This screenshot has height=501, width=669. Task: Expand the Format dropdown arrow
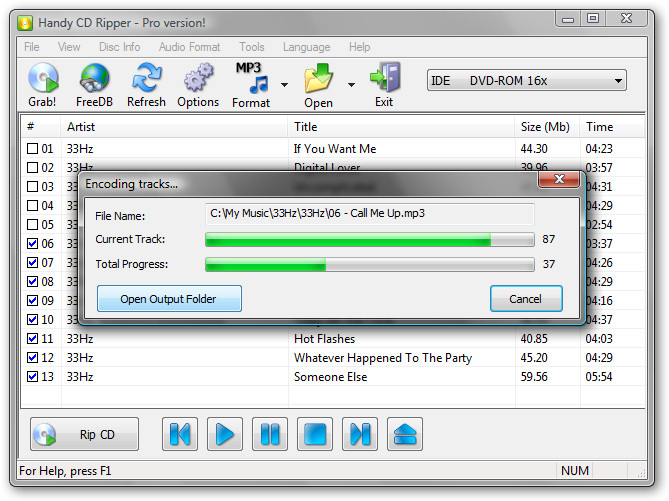[284, 84]
